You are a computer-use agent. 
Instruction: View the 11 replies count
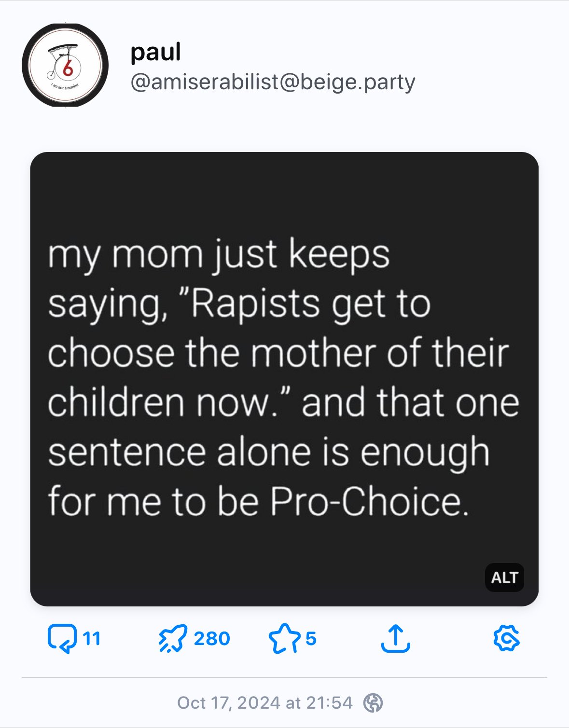pyautogui.click(x=91, y=638)
